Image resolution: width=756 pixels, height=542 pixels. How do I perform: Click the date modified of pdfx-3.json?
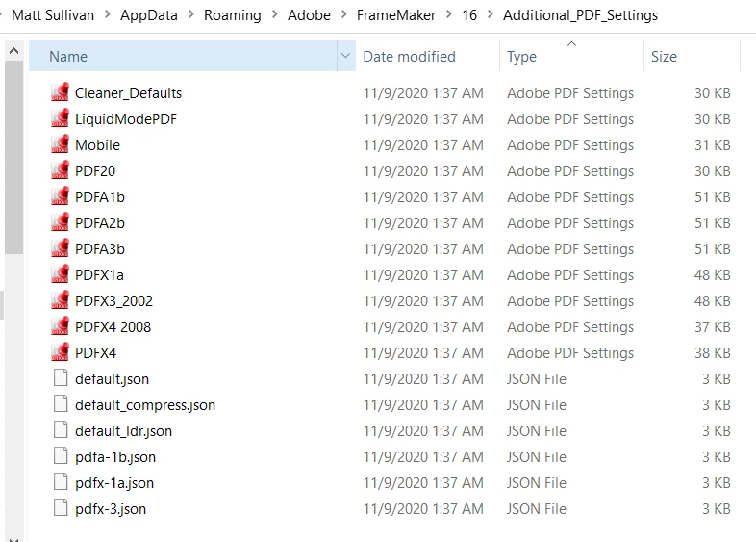click(x=423, y=509)
